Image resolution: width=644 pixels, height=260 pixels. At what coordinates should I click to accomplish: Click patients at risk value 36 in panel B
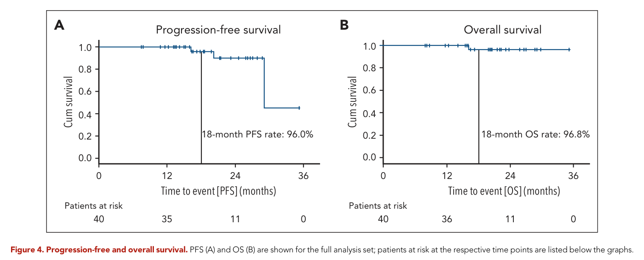(x=446, y=219)
